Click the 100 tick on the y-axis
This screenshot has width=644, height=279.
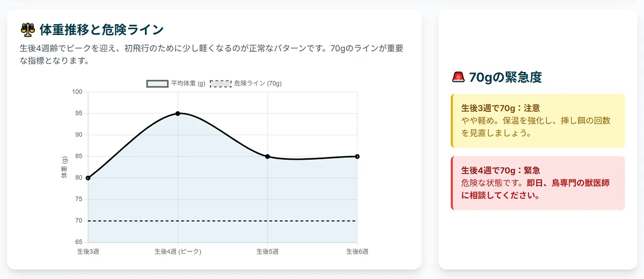pyautogui.click(x=77, y=92)
